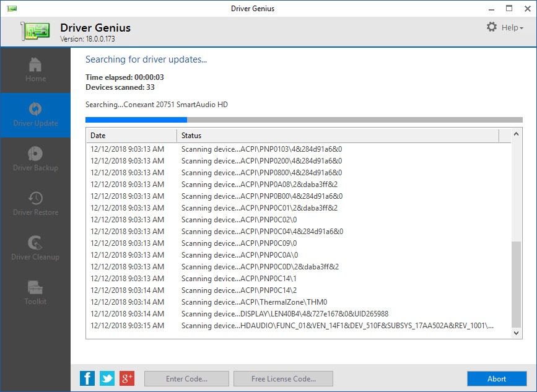Select the ACPI\PNP0C0A\0 log row

coord(299,255)
